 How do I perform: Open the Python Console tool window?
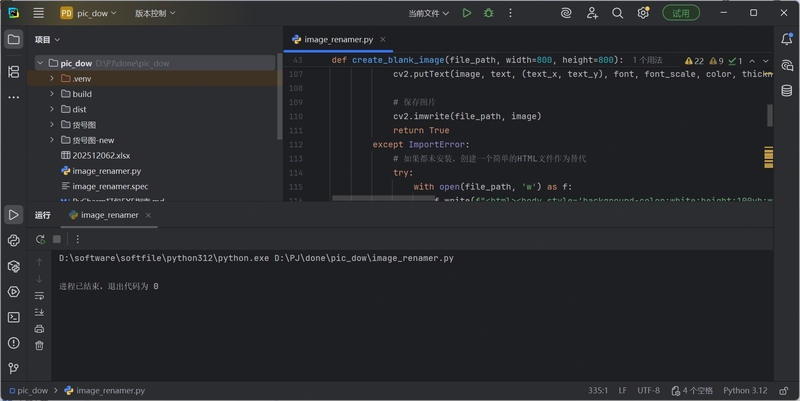(13, 241)
